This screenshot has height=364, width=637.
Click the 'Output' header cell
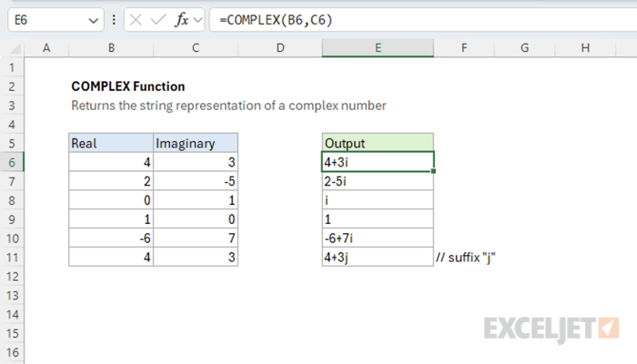(x=378, y=144)
